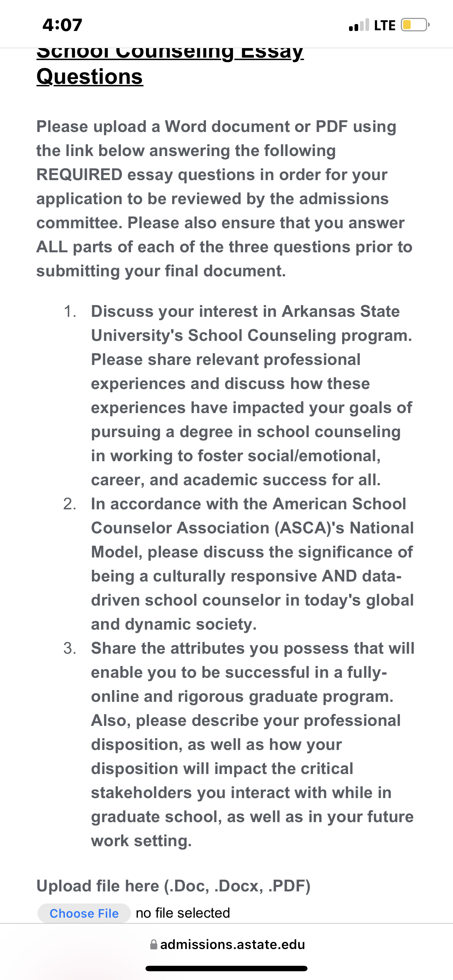Tap list number 1 marker

coord(70,312)
